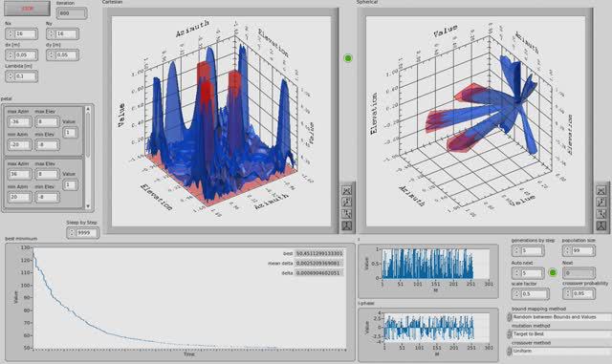Image resolution: width=612 pixels, height=364 pixels.
Task: Restore default 3D view of Spherical plot
Action: coord(601,225)
